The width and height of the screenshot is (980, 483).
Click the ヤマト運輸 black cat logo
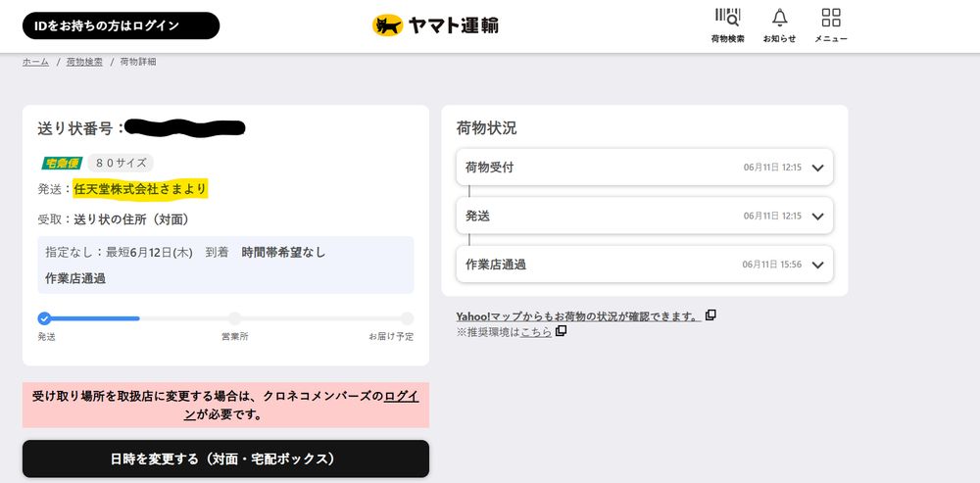[x=436, y=25]
